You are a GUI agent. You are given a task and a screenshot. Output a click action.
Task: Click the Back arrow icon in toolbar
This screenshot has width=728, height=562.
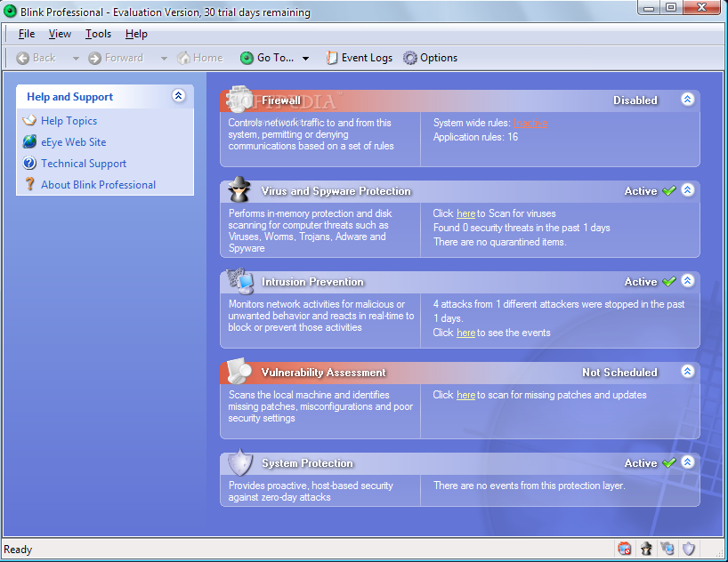[x=23, y=58]
